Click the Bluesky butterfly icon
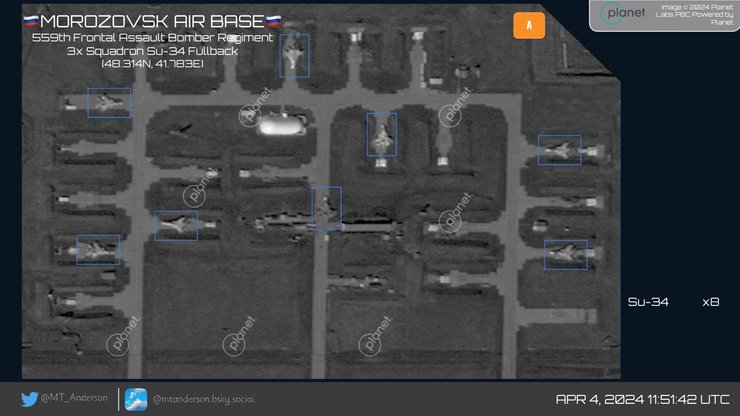740x416 pixels. (x=136, y=399)
